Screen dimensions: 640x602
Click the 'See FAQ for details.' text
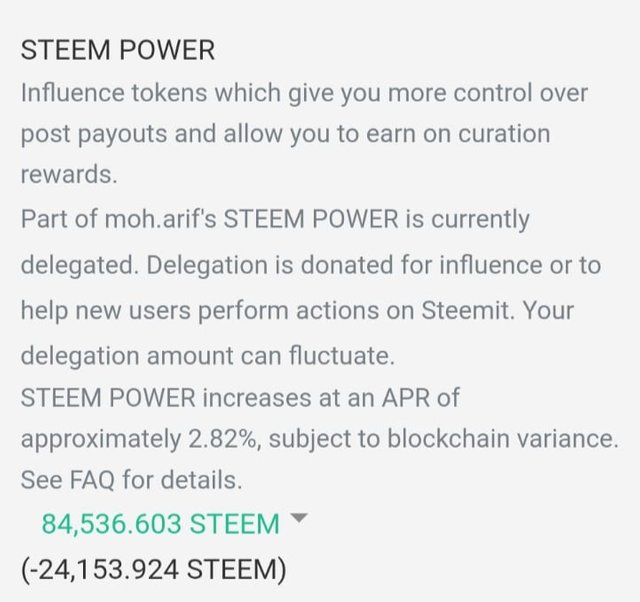tap(131, 479)
